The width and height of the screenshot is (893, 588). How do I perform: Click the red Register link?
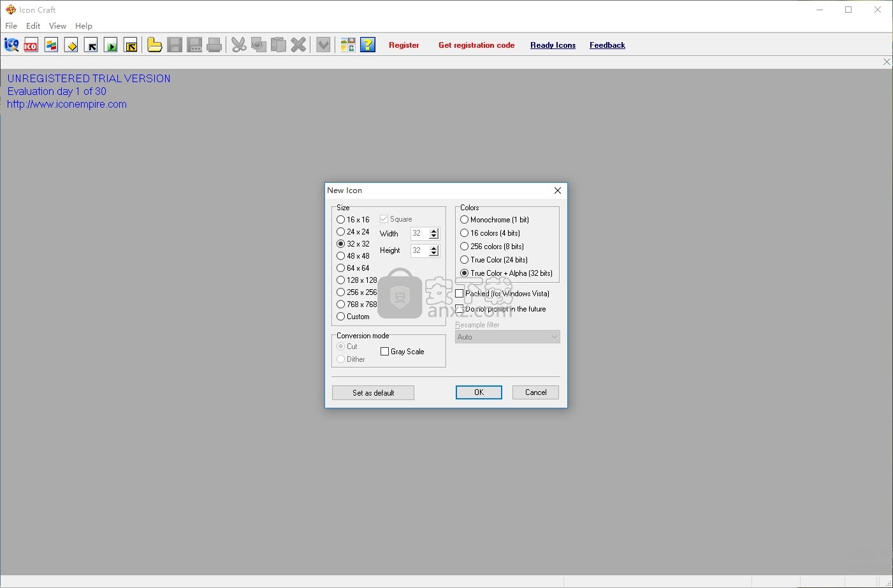[404, 45]
